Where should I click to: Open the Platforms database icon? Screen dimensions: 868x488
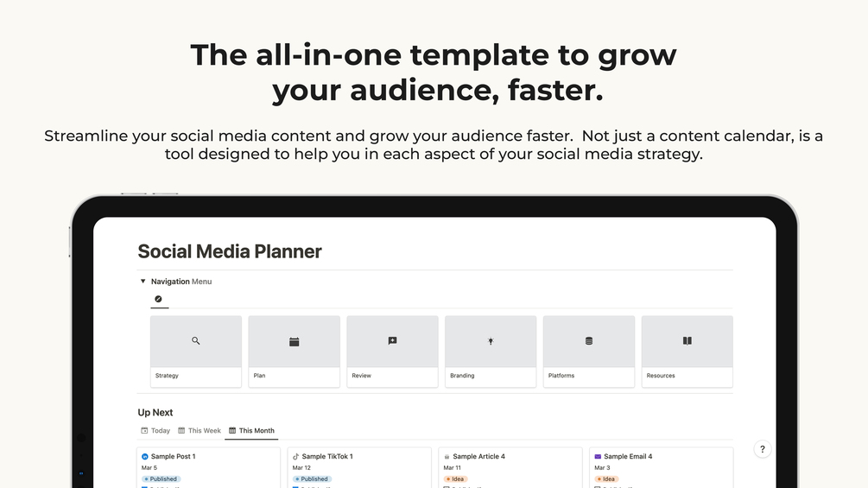(589, 341)
